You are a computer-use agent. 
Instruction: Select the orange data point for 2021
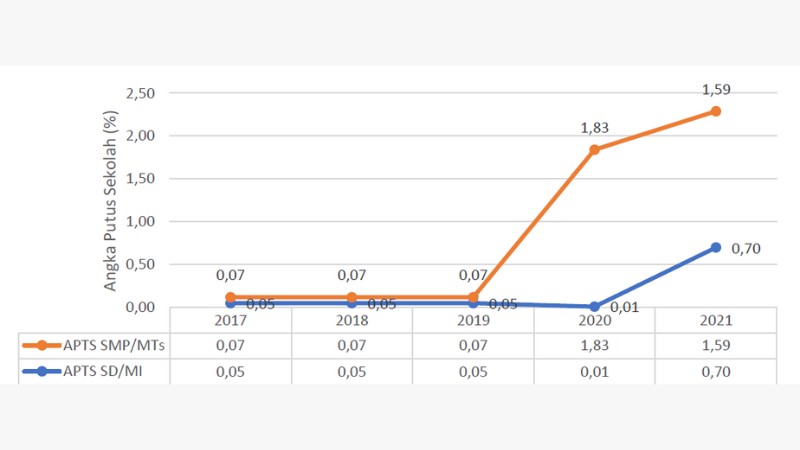716,111
